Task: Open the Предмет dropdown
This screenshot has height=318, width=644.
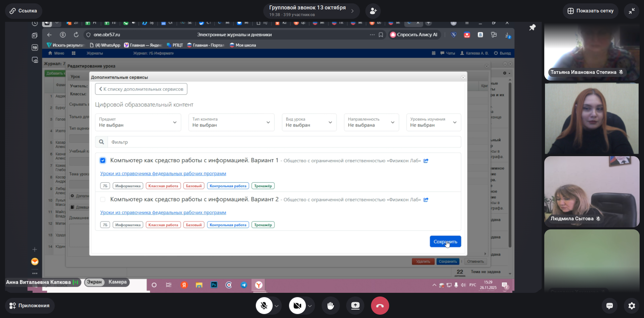Action: tap(138, 122)
